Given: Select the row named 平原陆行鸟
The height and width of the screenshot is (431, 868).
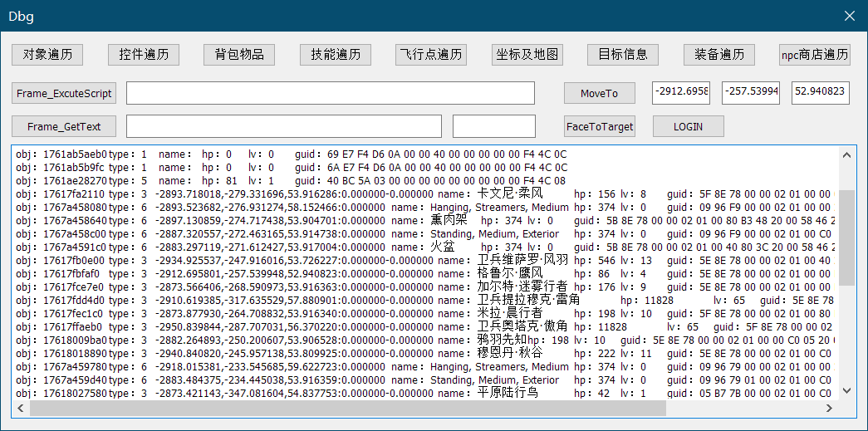Looking at the screenshot, I should pos(425,394).
